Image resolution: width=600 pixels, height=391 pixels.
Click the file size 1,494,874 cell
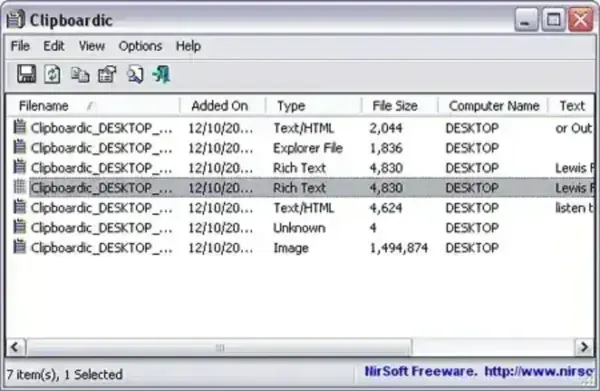[x=398, y=248]
